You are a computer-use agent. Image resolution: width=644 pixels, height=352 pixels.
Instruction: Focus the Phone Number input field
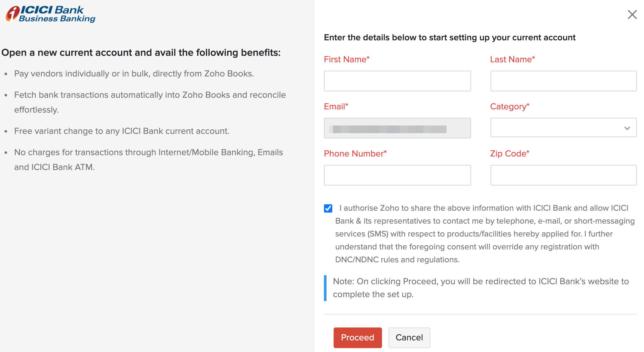(x=397, y=175)
